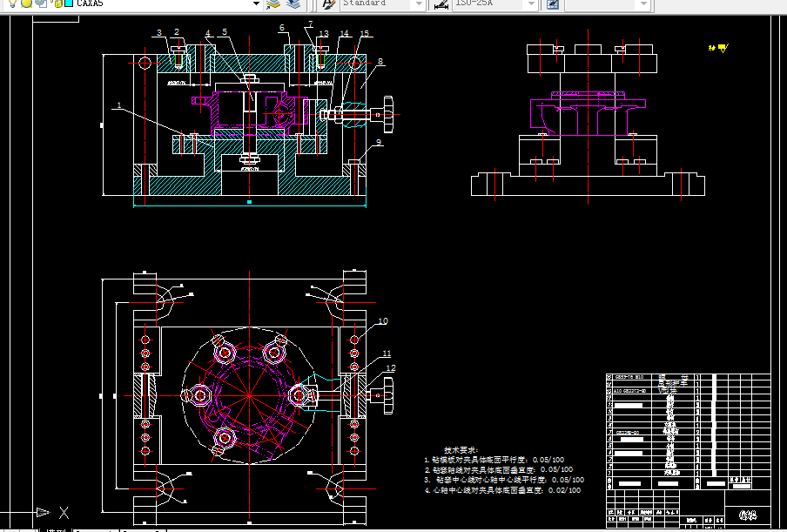Image resolution: width=787 pixels, height=532 pixels.
Task: Select balloon number 4 in the section view
Action: [x=208, y=34]
